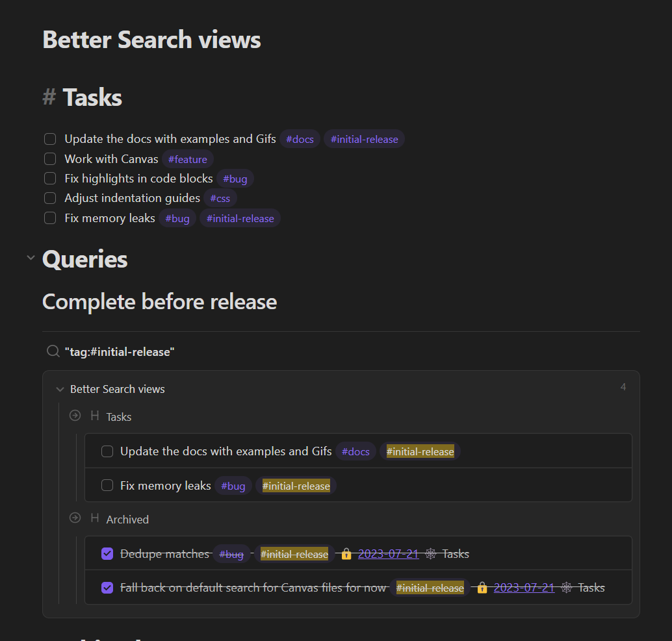Click the snowflake icon on the Canvas fallback task
This screenshot has width=672, height=641.
pos(565,587)
